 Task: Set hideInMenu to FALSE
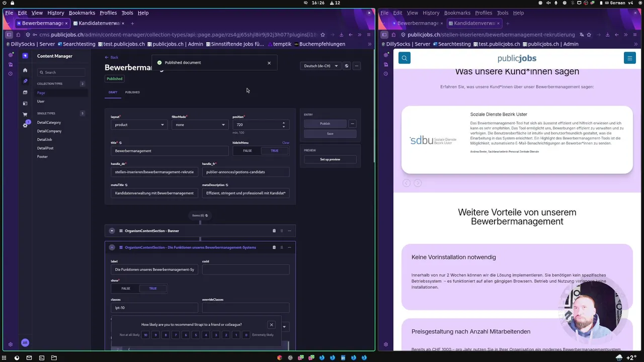pos(248,151)
